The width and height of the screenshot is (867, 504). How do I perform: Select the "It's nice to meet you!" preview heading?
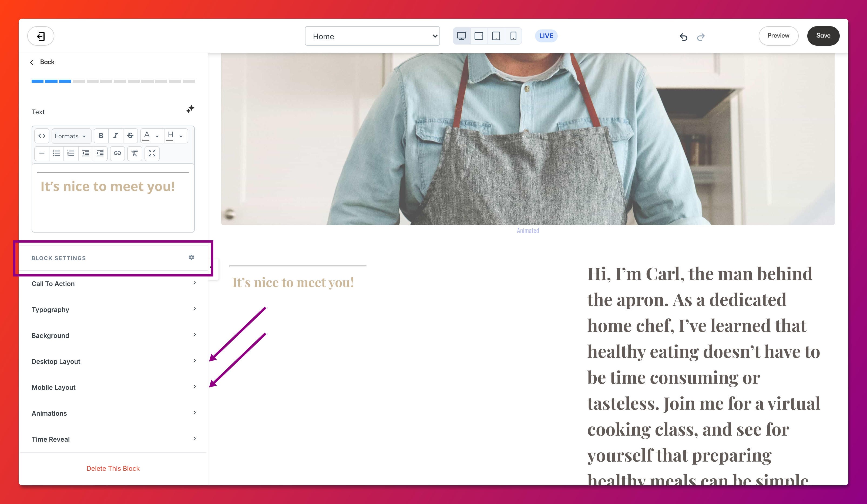[293, 283]
